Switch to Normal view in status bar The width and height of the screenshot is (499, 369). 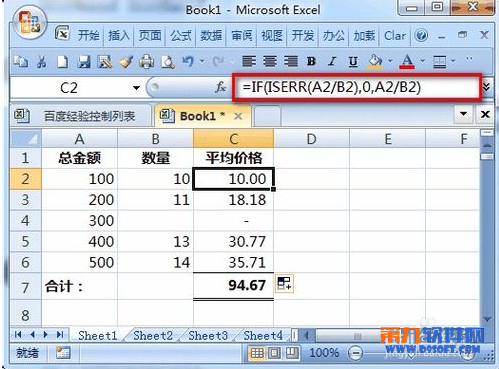point(257,353)
